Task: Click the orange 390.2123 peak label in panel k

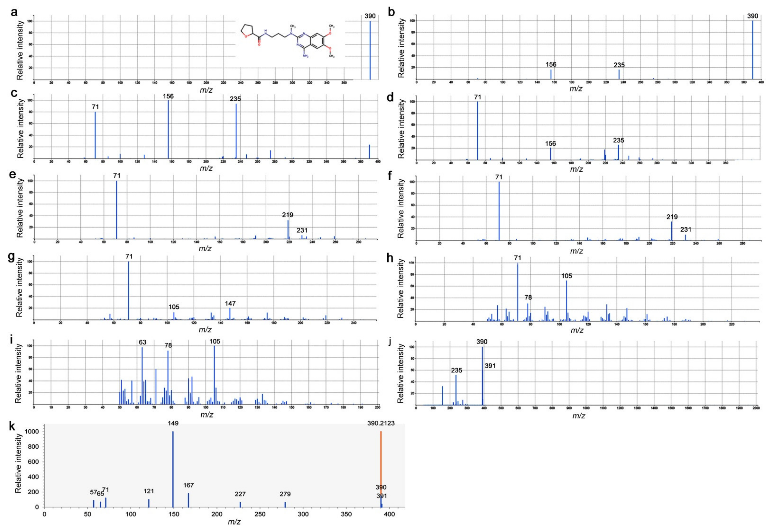Action: click(x=381, y=423)
